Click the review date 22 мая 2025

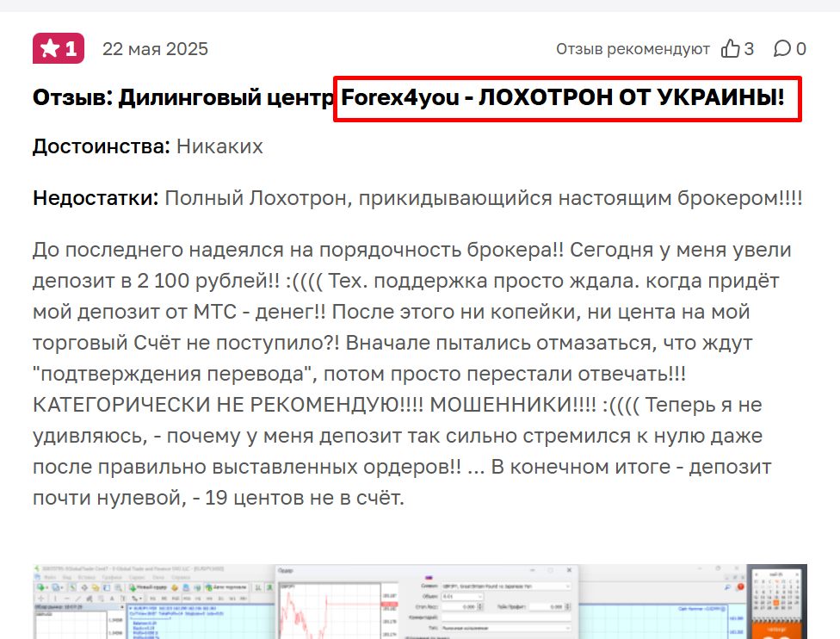(156, 49)
